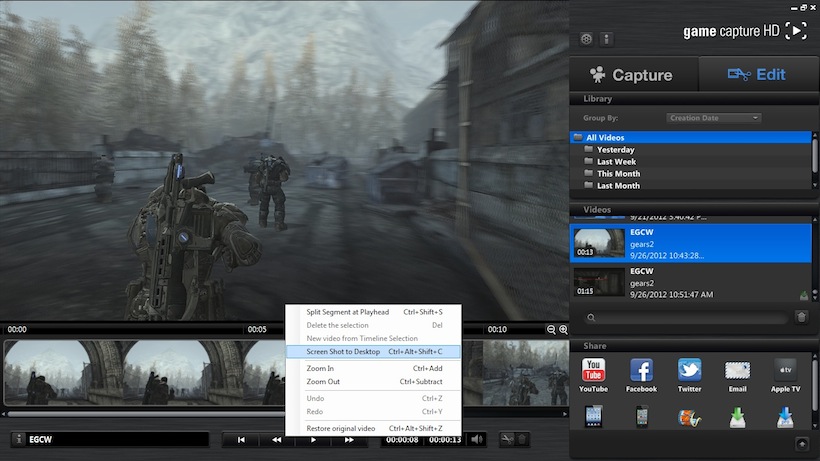Viewport: 820px width, 461px height.
Task: Select the 01:15 EGCW video thumbnail
Action: (x=599, y=282)
